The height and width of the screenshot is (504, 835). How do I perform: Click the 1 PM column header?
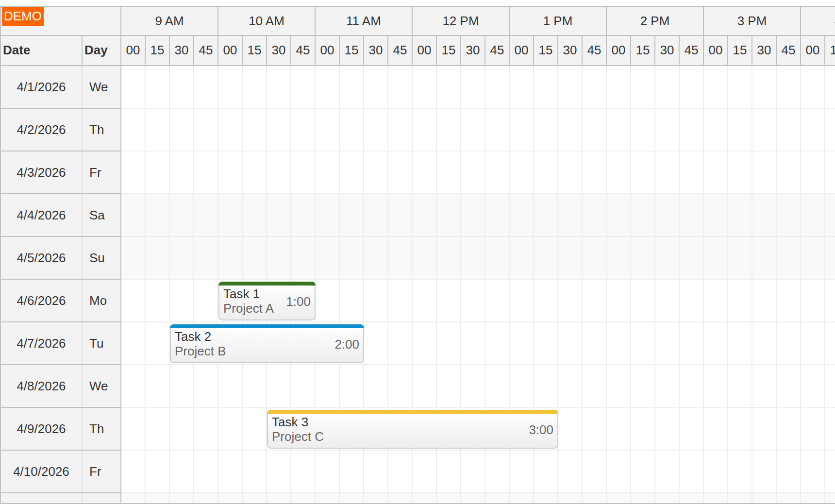[557, 21]
